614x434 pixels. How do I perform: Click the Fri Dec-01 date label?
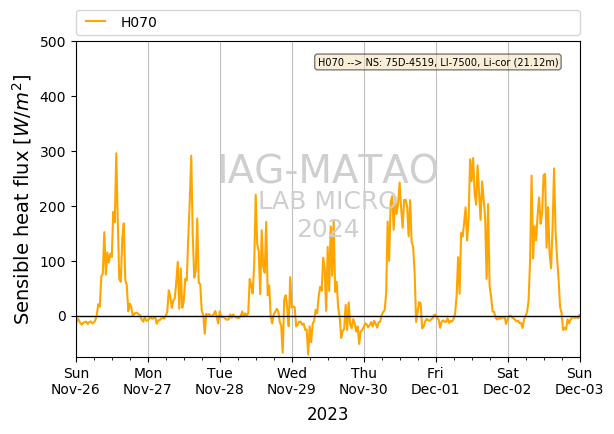(435, 381)
